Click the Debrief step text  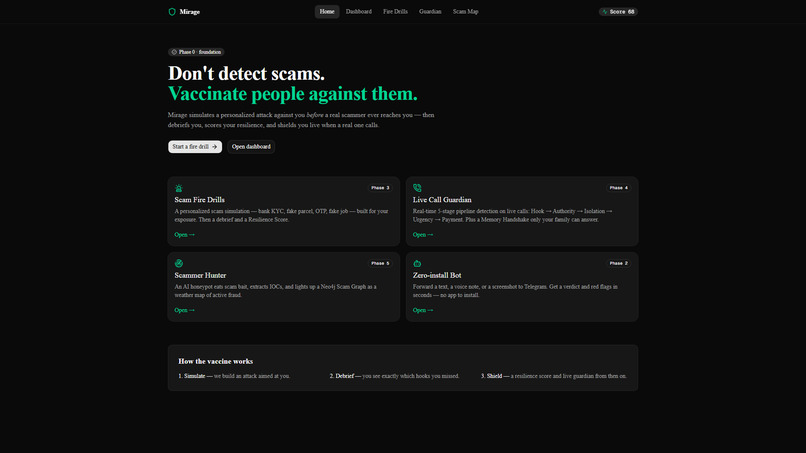coord(394,376)
